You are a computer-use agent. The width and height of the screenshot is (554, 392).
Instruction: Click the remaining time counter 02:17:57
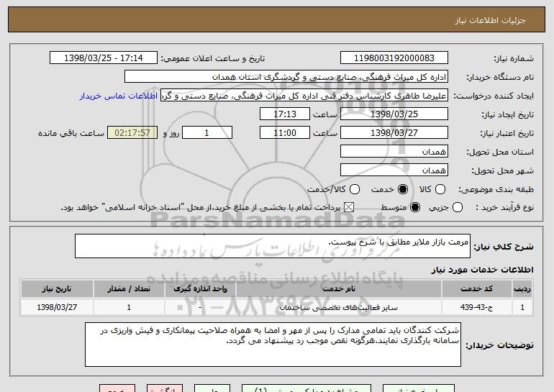click(x=132, y=133)
